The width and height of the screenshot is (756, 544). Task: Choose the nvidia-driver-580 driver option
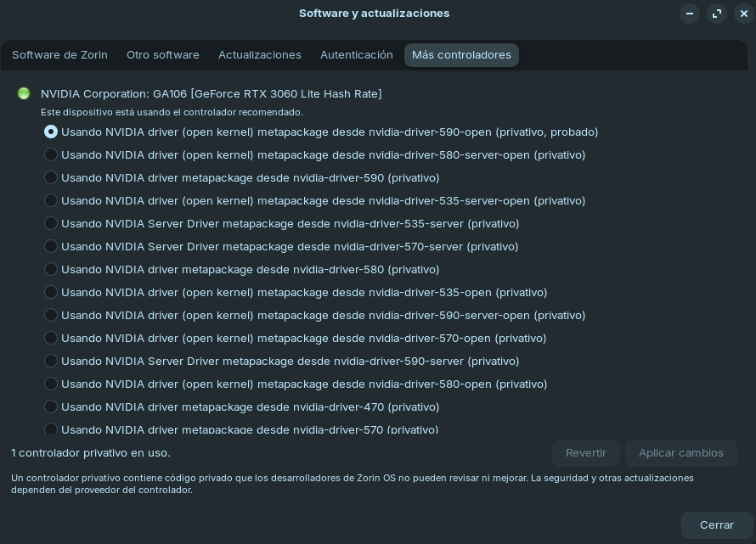51,270
